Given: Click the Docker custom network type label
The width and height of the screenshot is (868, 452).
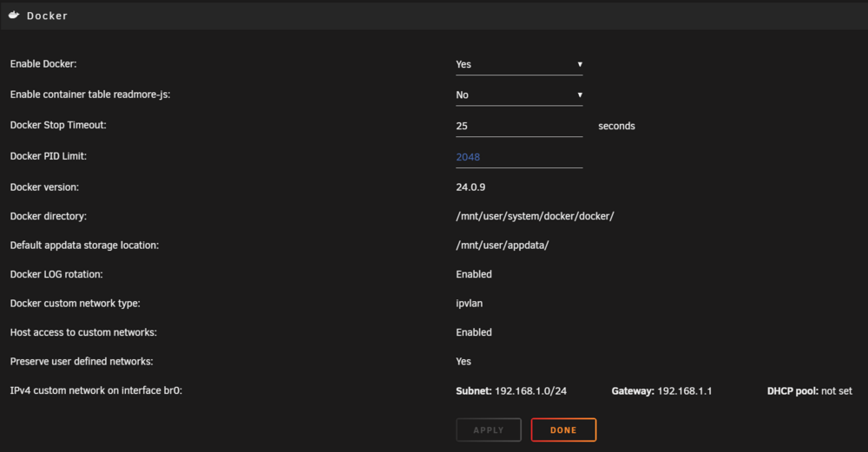Looking at the screenshot, I should [76, 303].
